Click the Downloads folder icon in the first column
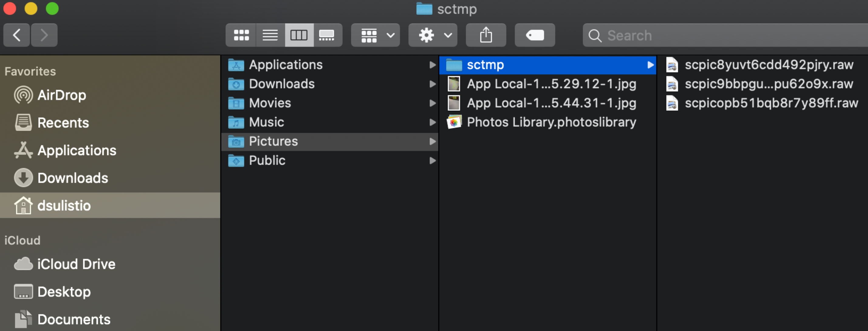Screen dimensions: 868x331 coord(236,84)
